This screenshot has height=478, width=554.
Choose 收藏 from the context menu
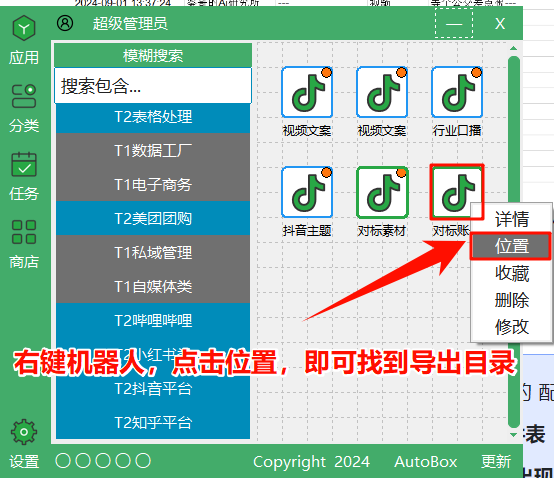[x=512, y=273]
